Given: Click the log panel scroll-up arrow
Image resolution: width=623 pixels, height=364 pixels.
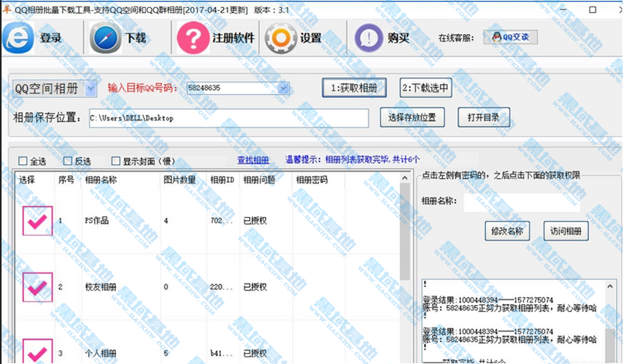Looking at the screenshot, I should tap(610, 285).
